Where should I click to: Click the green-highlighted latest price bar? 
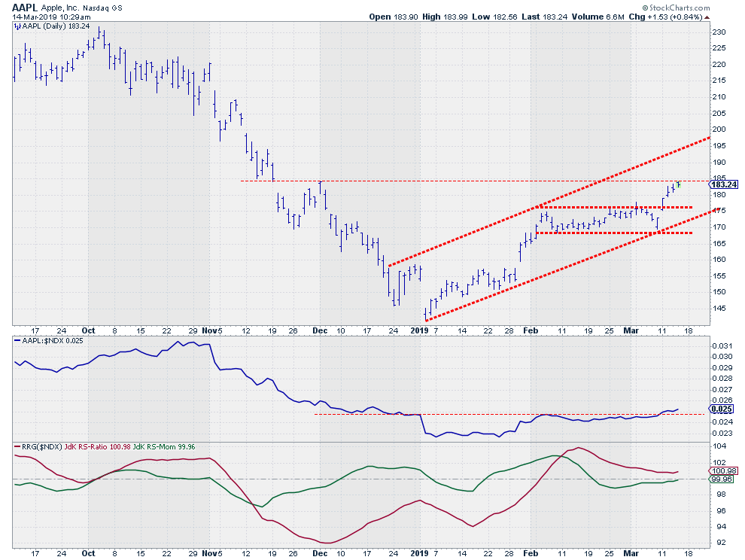pyautogui.click(x=678, y=184)
